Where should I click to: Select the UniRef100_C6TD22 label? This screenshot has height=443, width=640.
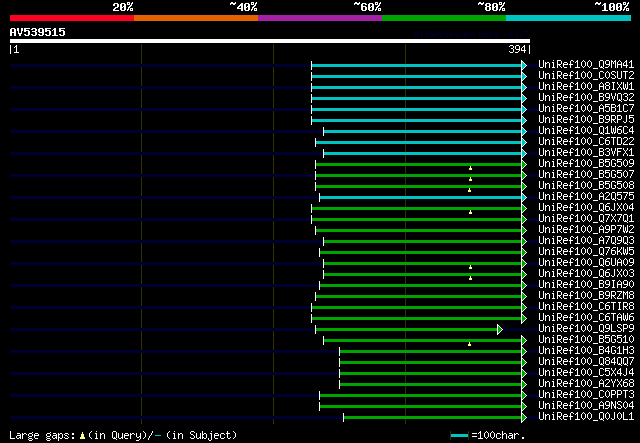[x=586, y=142]
